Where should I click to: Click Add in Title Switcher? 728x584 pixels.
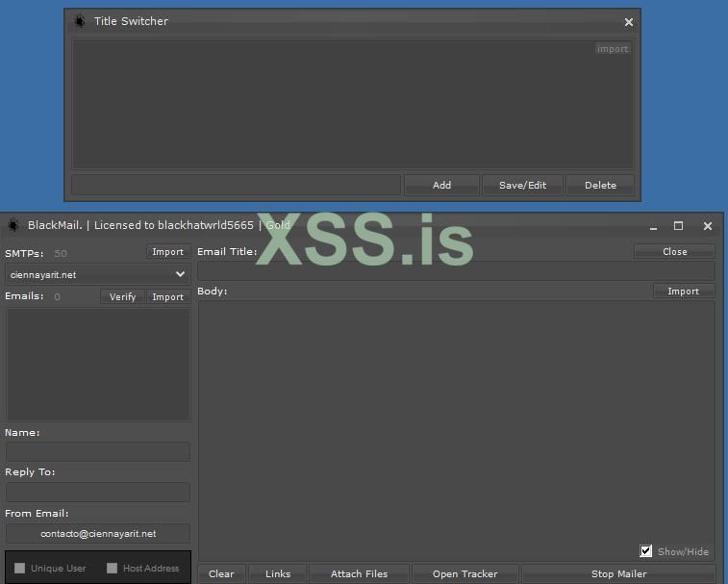pos(441,185)
